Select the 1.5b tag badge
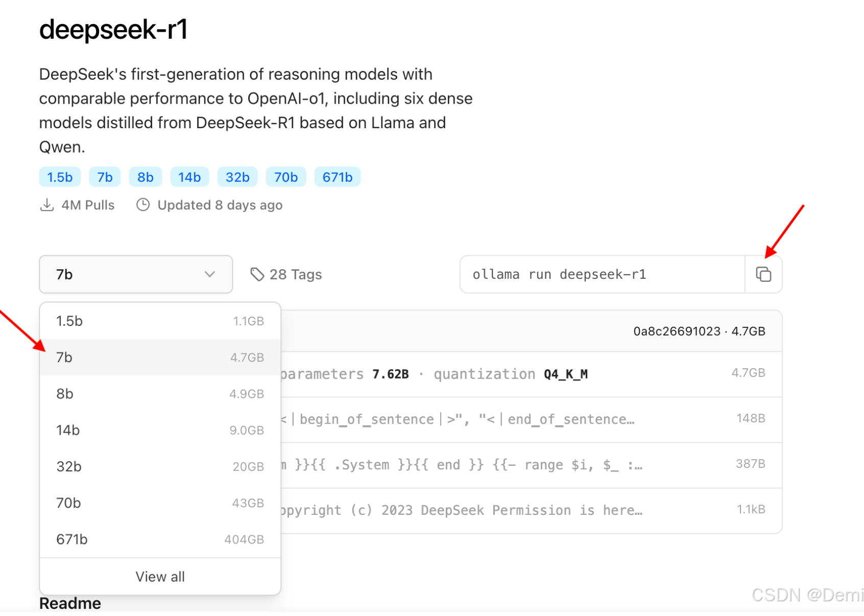Image resolution: width=864 pixels, height=616 pixels. point(59,177)
